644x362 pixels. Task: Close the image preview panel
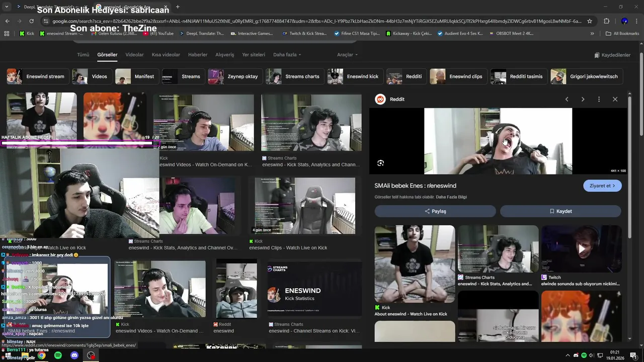(615, 100)
